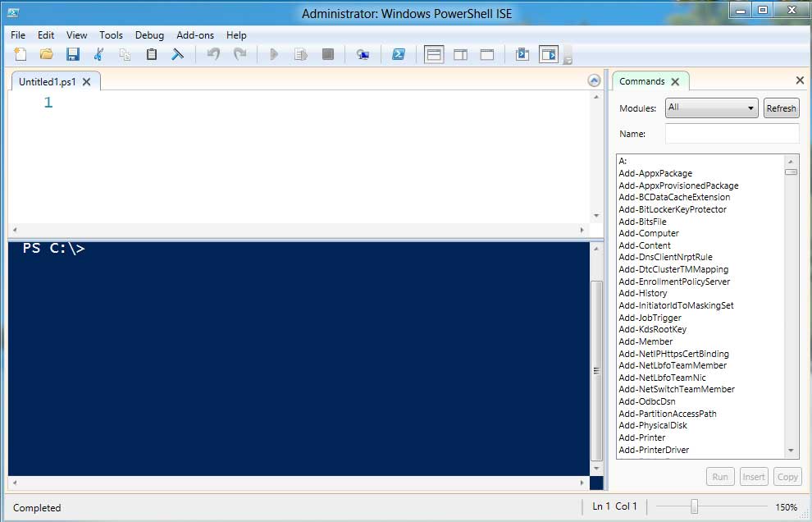Collapse the script pane with the round chevron
Screen dimensions: 812x522
594,80
